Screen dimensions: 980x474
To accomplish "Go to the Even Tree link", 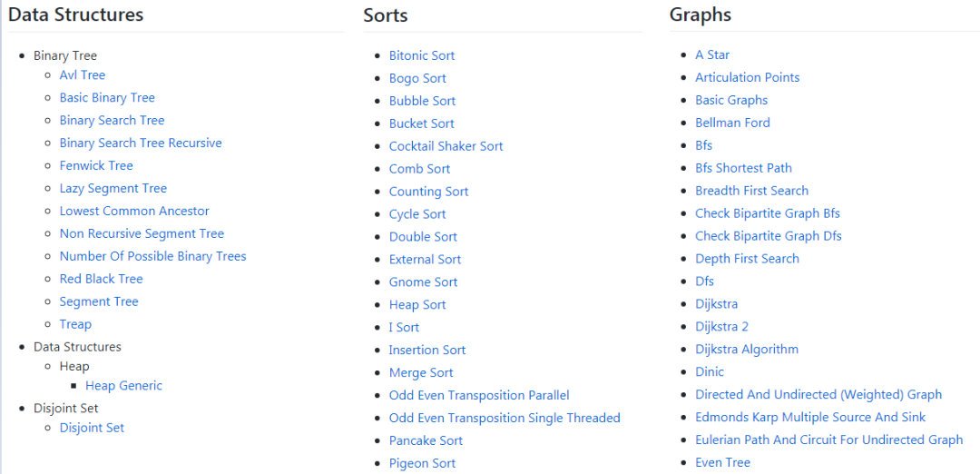I will [x=722, y=463].
